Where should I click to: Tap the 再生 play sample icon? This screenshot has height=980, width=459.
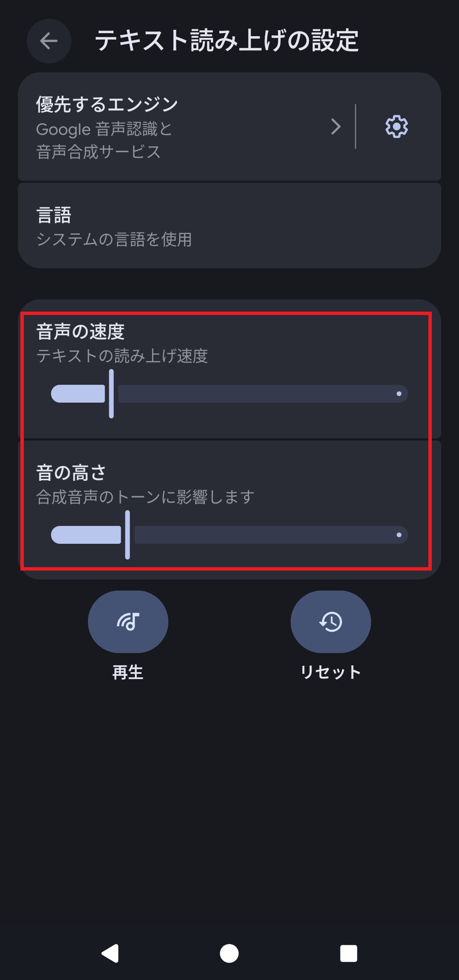click(x=128, y=622)
